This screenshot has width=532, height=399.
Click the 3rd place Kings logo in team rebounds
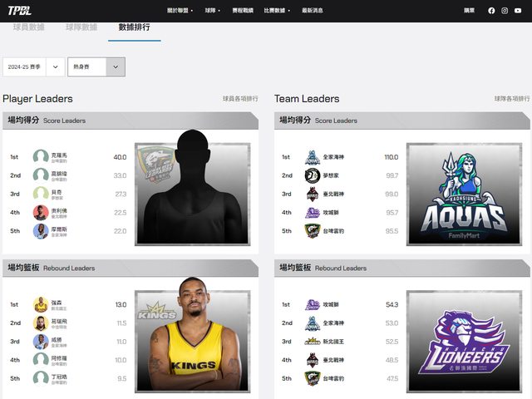pos(312,342)
